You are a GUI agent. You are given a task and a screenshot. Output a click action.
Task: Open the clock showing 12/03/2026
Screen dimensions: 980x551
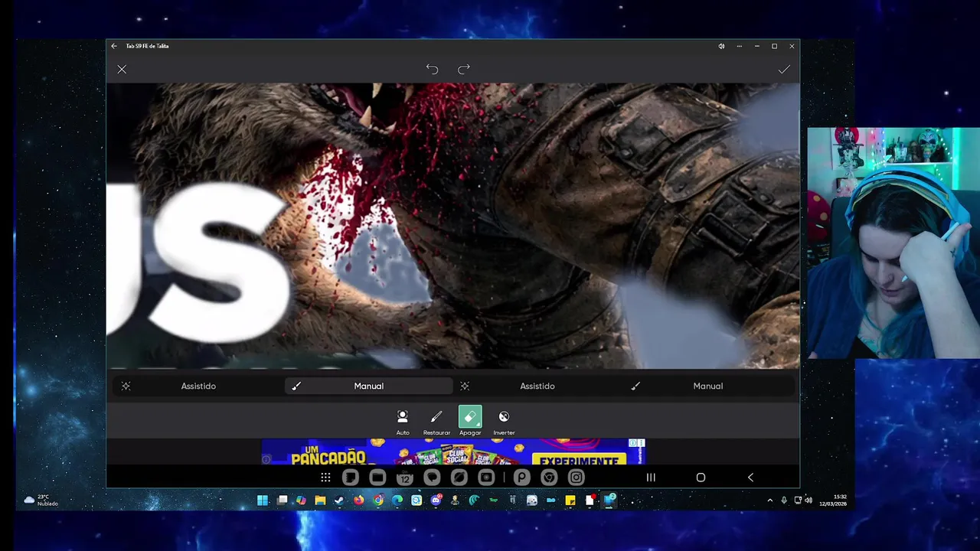833,500
